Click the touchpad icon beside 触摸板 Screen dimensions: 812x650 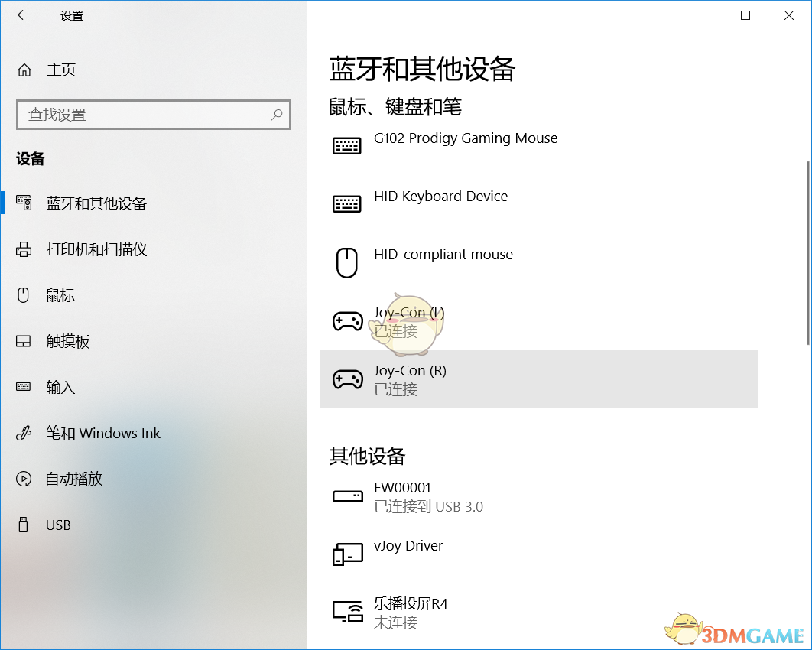[23, 341]
